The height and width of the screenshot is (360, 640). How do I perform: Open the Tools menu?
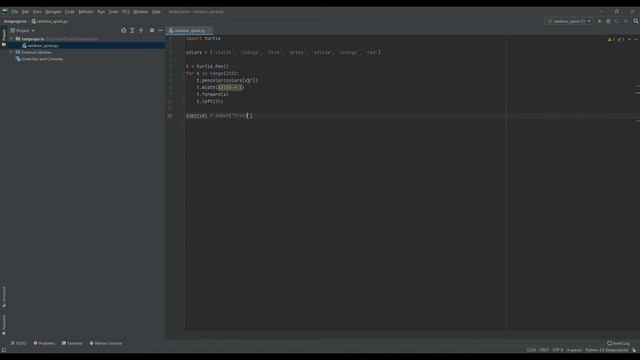pos(113,12)
